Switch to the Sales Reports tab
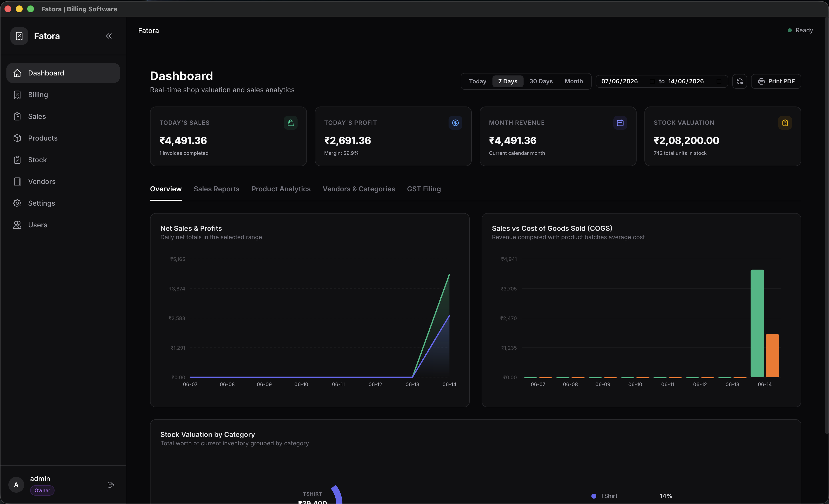829x504 pixels. (216, 189)
